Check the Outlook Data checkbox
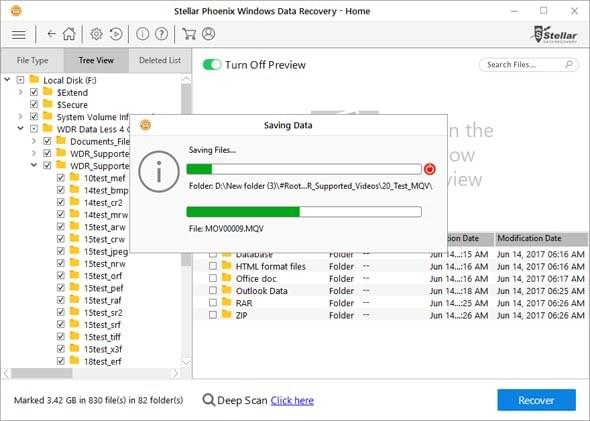This screenshot has width=590, height=421. (213, 290)
